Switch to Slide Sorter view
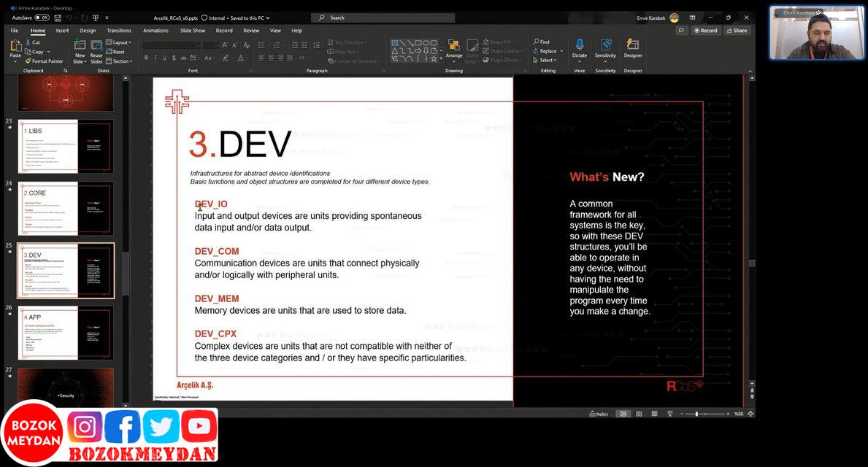The image size is (868, 467). point(639,414)
